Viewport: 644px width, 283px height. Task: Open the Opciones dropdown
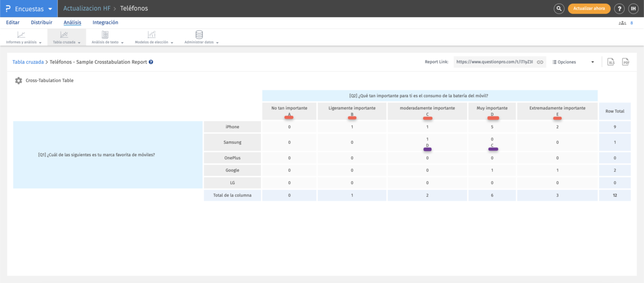click(573, 62)
